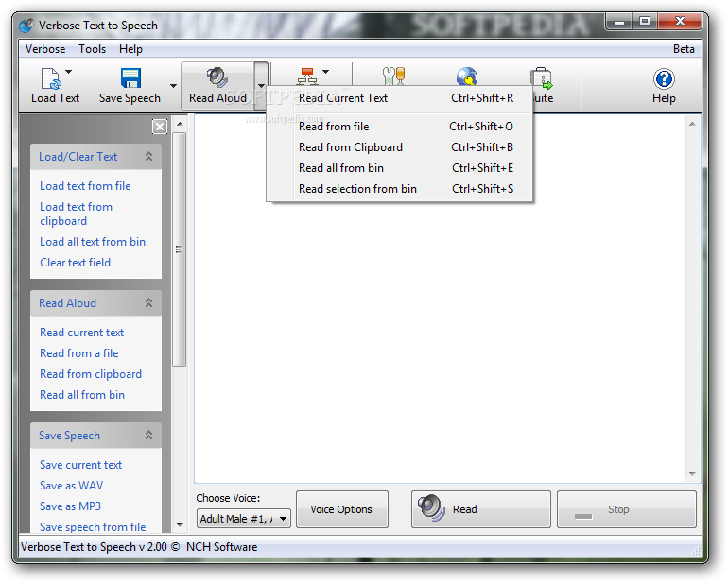Image resolution: width=728 pixels, height=583 pixels.
Task: Click the text area scroll up arrow
Action: tap(692, 124)
